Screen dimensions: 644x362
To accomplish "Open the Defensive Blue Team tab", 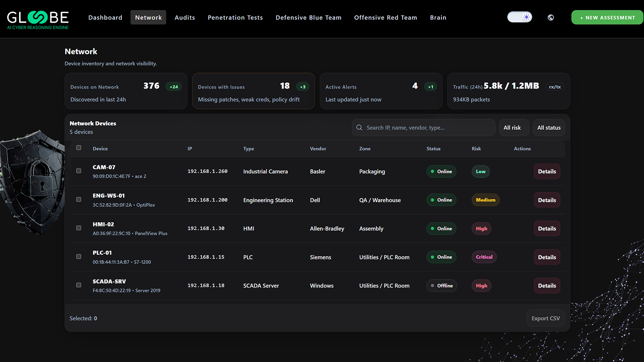I will tap(308, 18).
